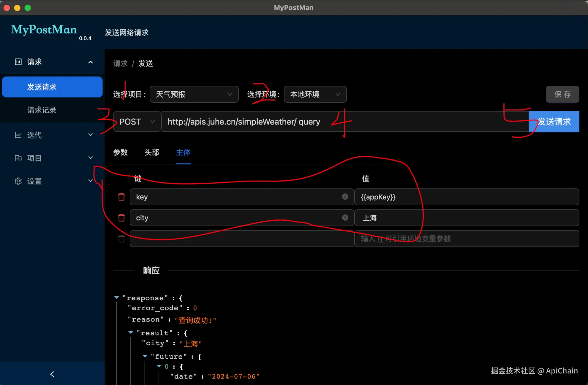The image size is (588, 385).
Task: Open 请求记录 in the sidebar
Action: 42,110
